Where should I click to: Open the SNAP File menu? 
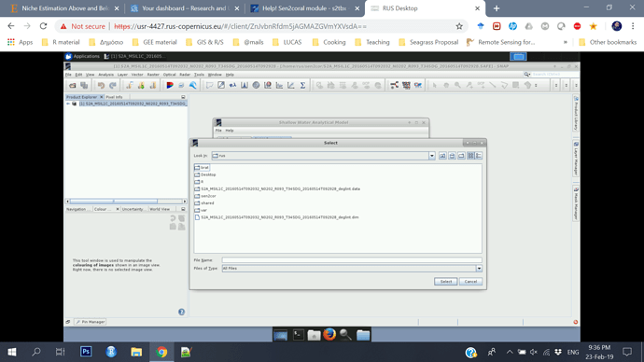(x=68, y=75)
